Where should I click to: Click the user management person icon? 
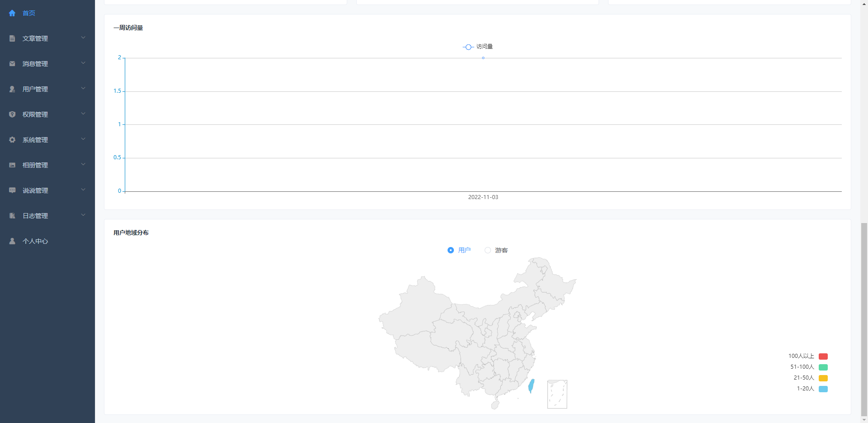pyautogui.click(x=12, y=89)
